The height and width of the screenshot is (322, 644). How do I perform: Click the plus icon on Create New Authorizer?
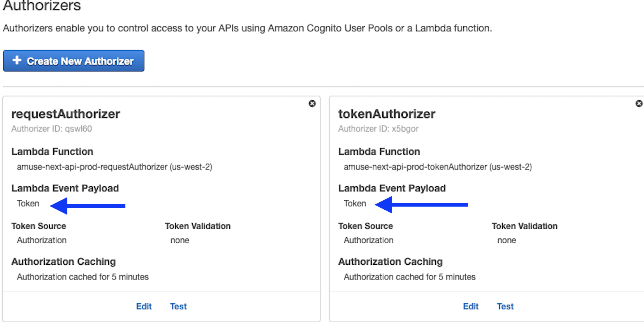coord(17,60)
